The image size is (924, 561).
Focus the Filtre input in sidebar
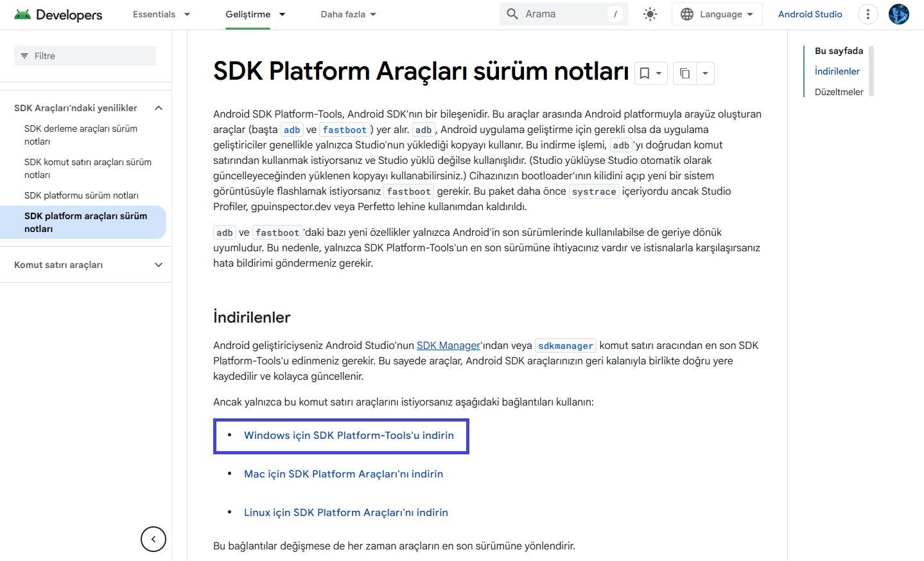(x=85, y=56)
